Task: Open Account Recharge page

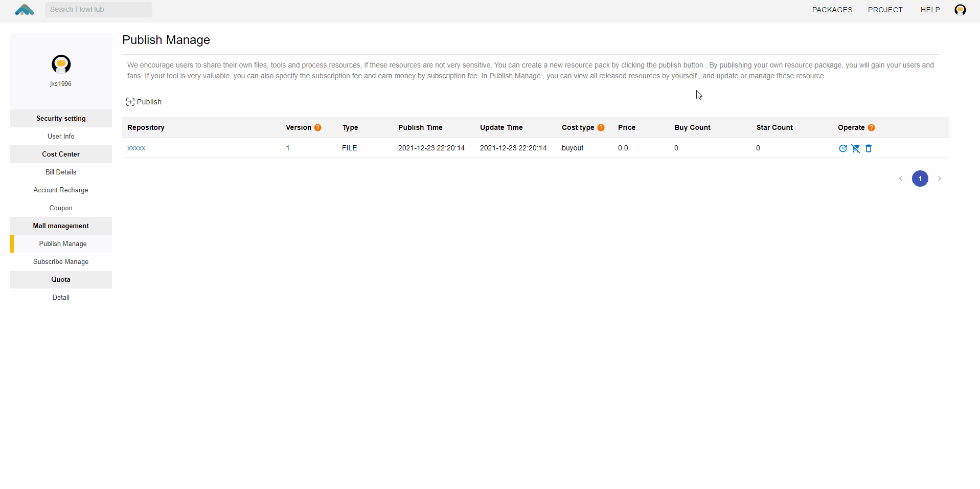Action: tap(61, 190)
